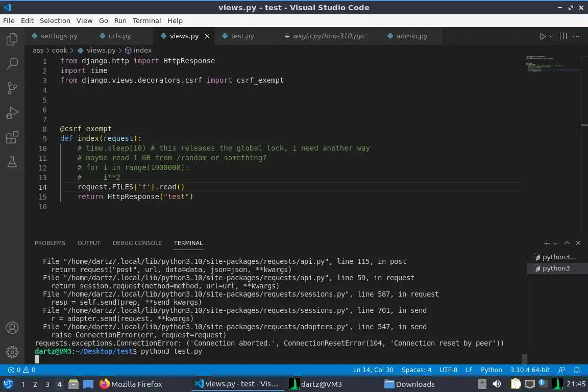Change the LF end-of-line sequence
Image resolution: width=588 pixels, height=392 pixels.
click(x=469, y=370)
